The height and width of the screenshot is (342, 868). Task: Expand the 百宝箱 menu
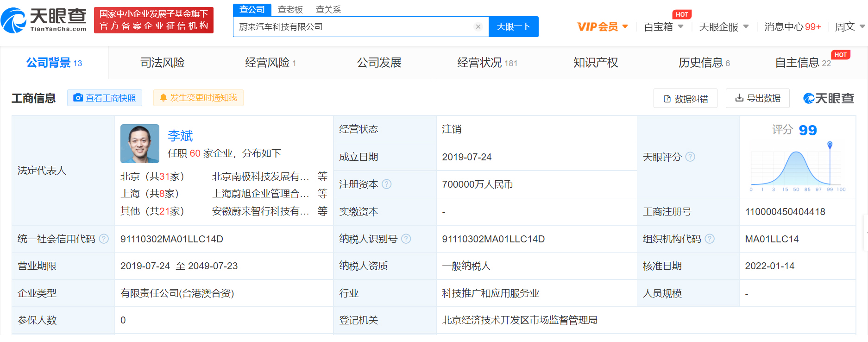pos(663,27)
